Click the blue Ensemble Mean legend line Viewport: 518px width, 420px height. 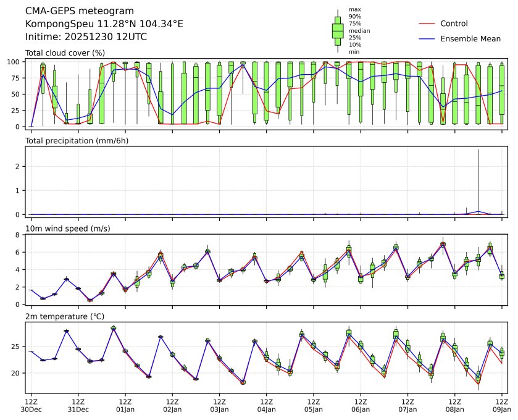coord(427,39)
